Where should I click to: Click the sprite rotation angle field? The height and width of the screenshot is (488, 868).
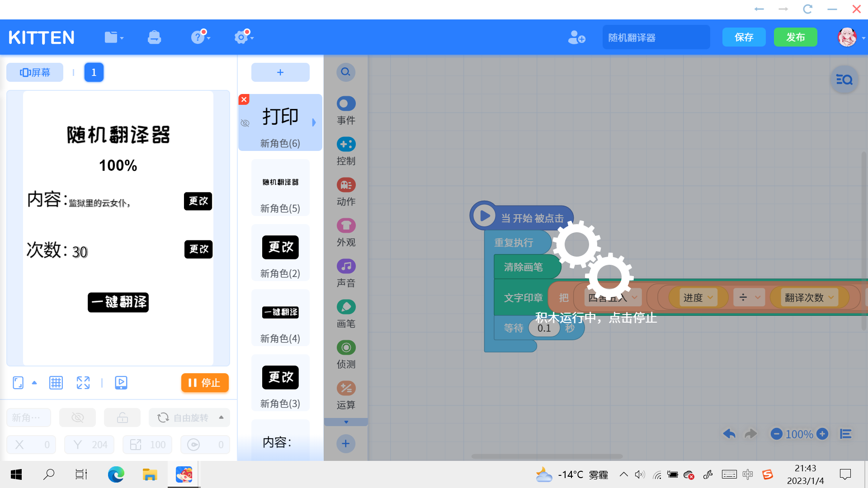point(205,445)
